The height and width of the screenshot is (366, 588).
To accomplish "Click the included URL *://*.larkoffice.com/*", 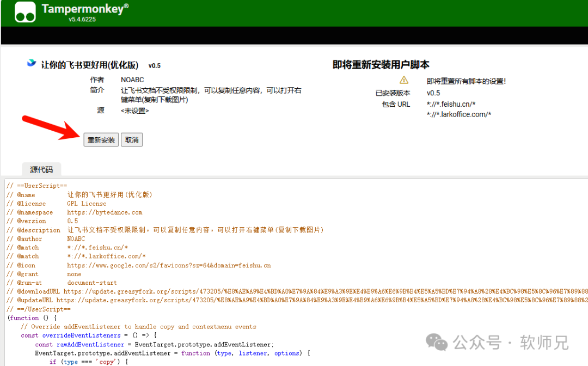I will (x=459, y=114).
